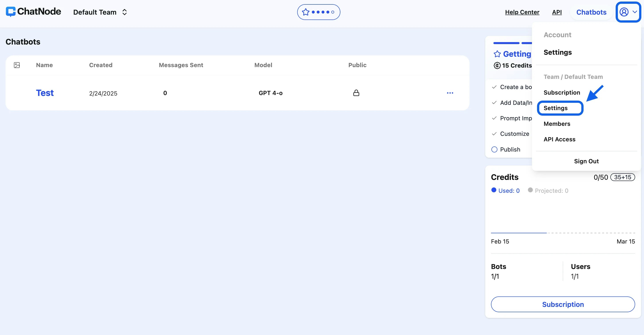Open the Test chatbot
Image resolution: width=644 pixels, height=335 pixels.
(45, 93)
